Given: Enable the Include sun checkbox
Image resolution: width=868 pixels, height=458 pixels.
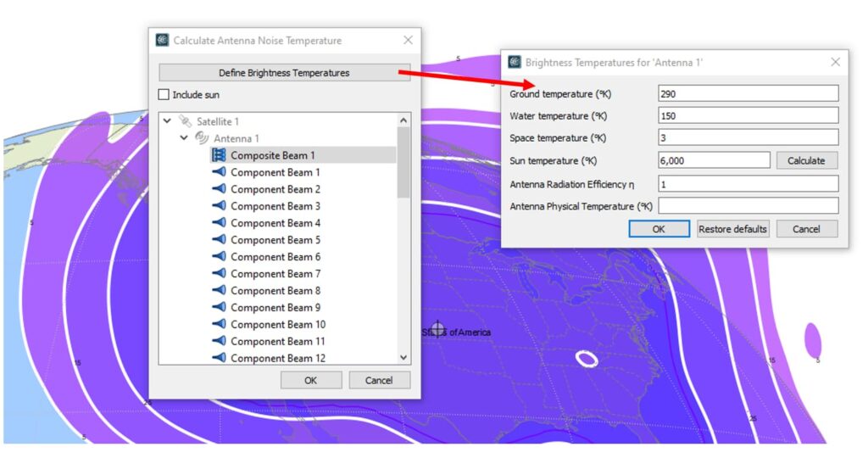Looking at the screenshot, I should [164, 95].
